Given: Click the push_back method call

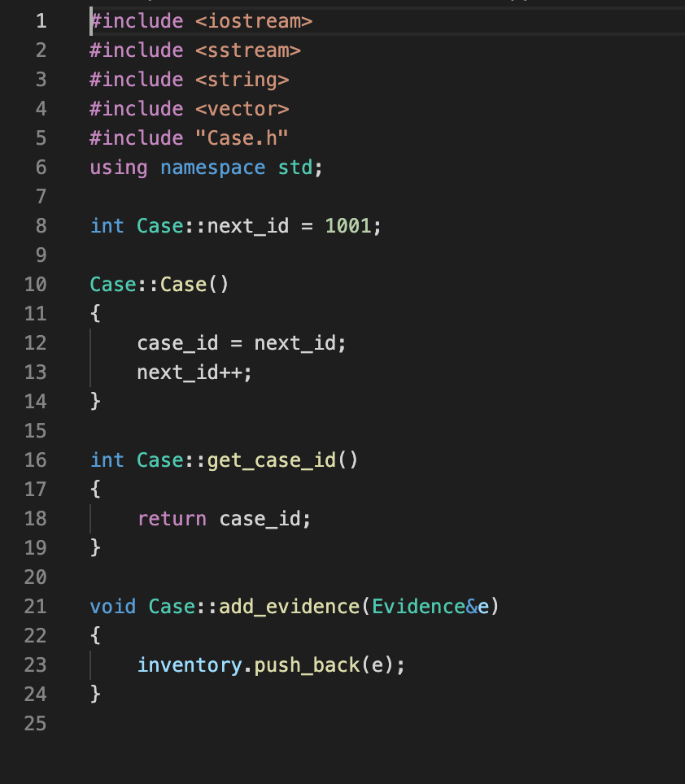Looking at the screenshot, I should point(307,665).
